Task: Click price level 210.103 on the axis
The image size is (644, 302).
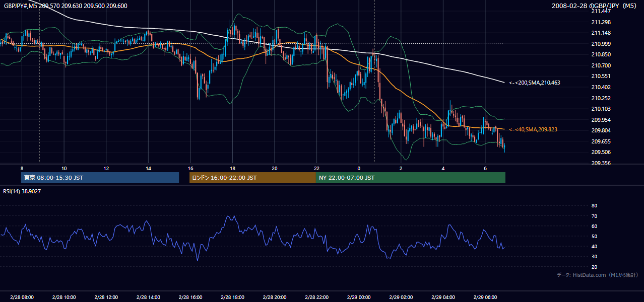Action: tap(601, 109)
